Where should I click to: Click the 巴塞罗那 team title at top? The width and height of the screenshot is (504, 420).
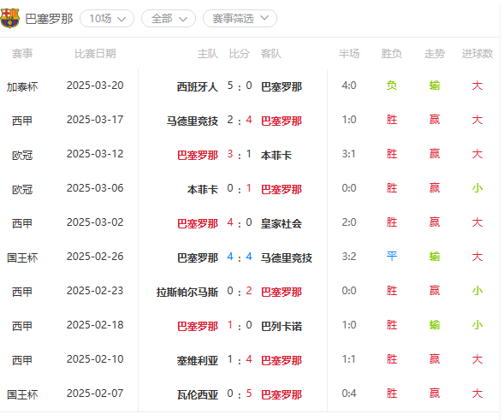click(49, 19)
